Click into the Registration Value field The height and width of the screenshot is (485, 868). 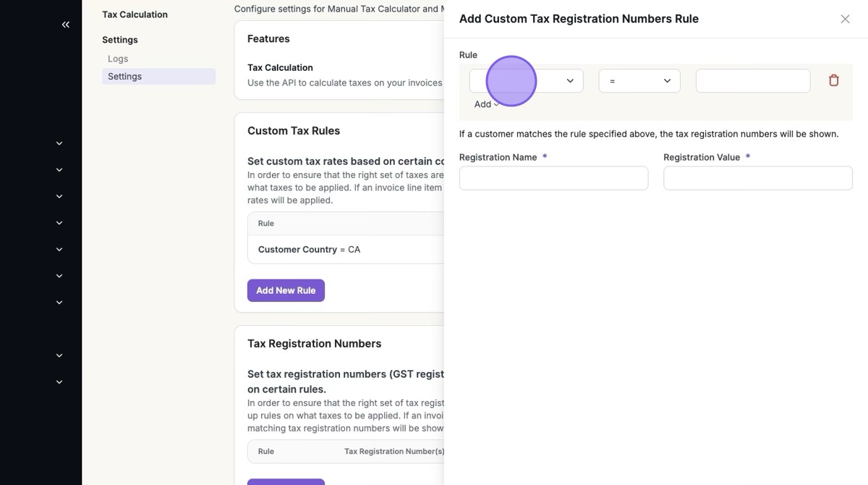(758, 178)
